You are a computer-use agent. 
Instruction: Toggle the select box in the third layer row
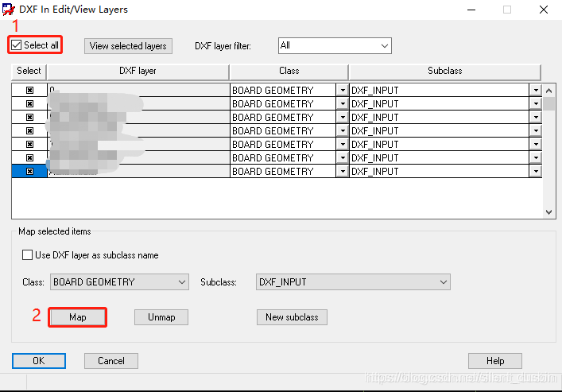coord(29,117)
